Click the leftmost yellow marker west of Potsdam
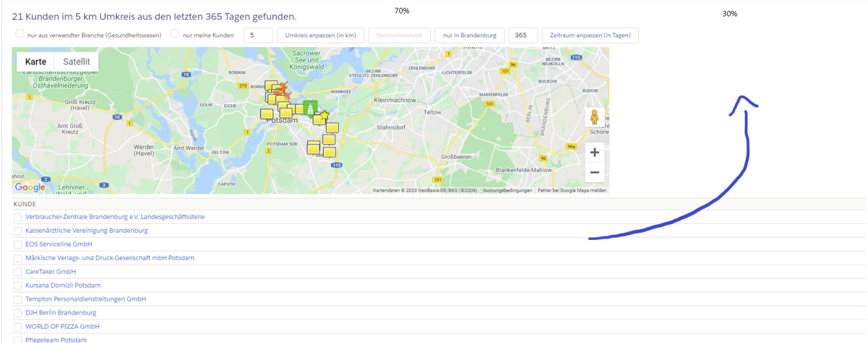 click(x=266, y=113)
